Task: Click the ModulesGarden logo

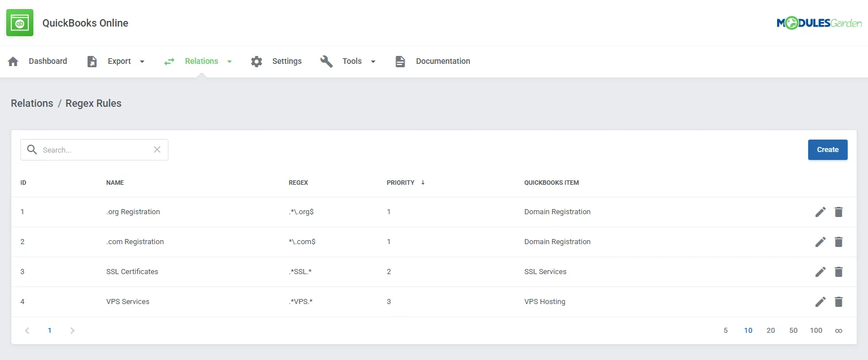Action: (819, 23)
